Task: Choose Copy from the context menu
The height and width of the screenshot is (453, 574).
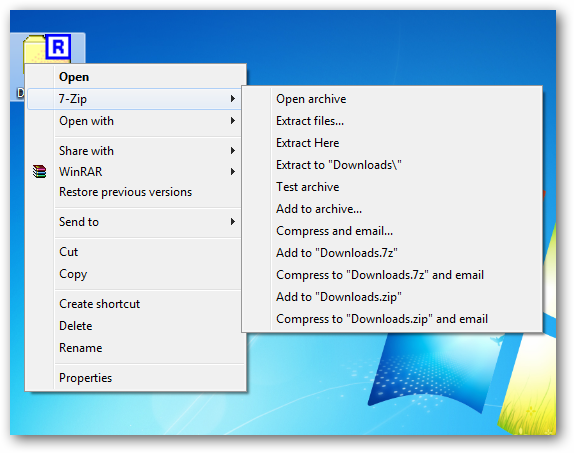Action: click(135, 274)
